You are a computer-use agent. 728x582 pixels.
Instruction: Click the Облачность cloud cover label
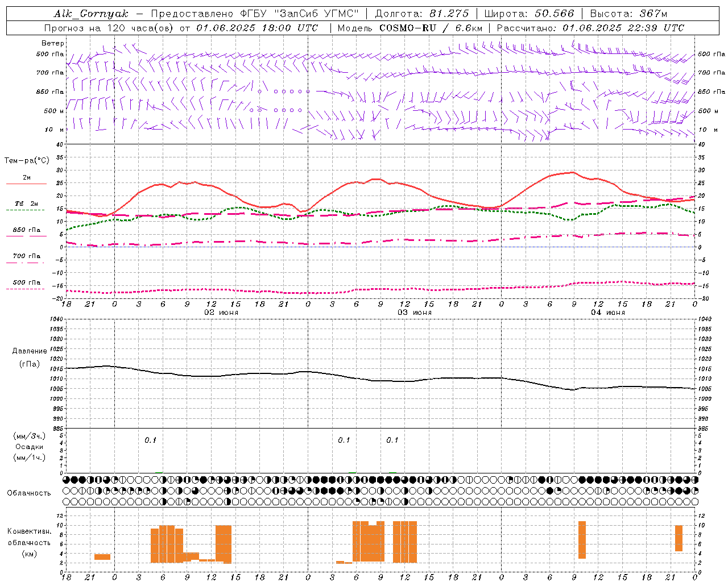[29, 493]
